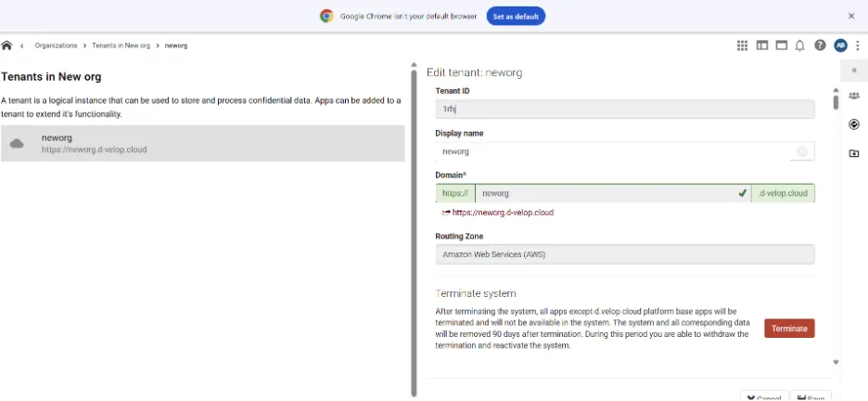868x401 pixels.
Task: Click the Chrome logo in the banner
Action: [326, 16]
